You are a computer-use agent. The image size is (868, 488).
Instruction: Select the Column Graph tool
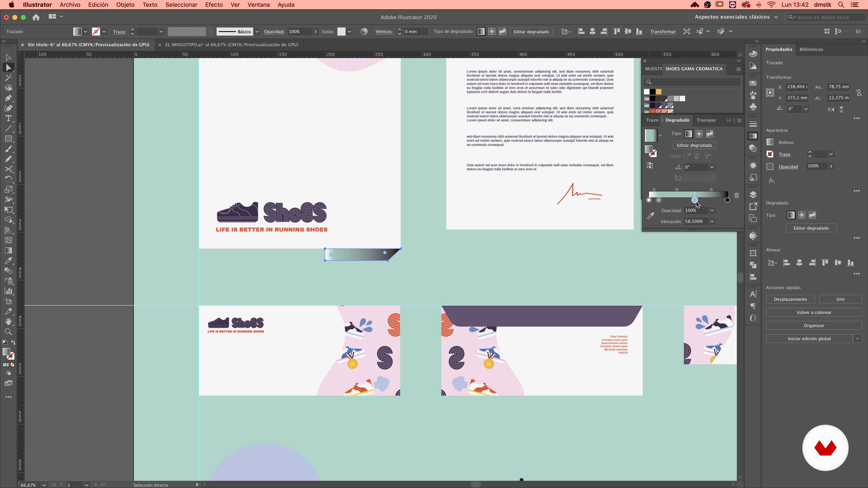coord(8,291)
